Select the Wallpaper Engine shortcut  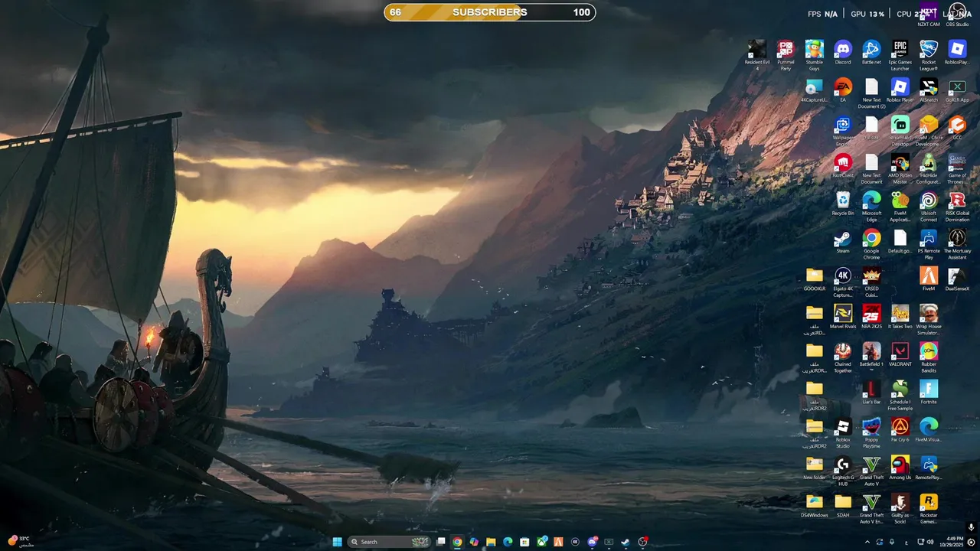[x=843, y=131]
